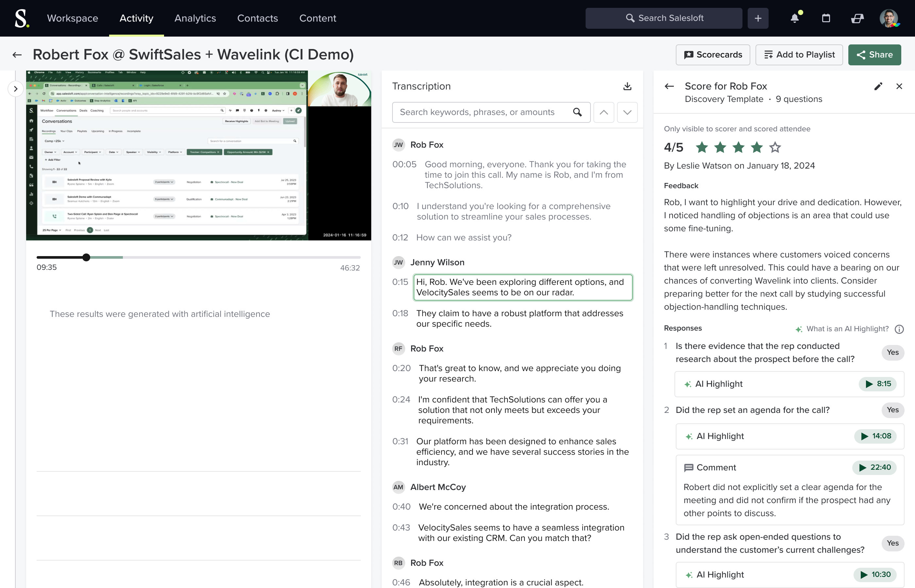
Task: Open the Contacts tab
Action: click(x=258, y=18)
